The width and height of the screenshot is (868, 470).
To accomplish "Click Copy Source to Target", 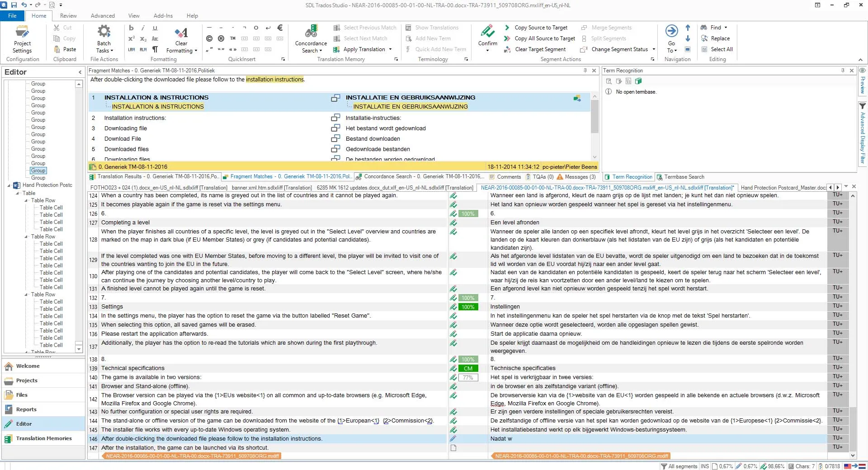I will click(540, 28).
